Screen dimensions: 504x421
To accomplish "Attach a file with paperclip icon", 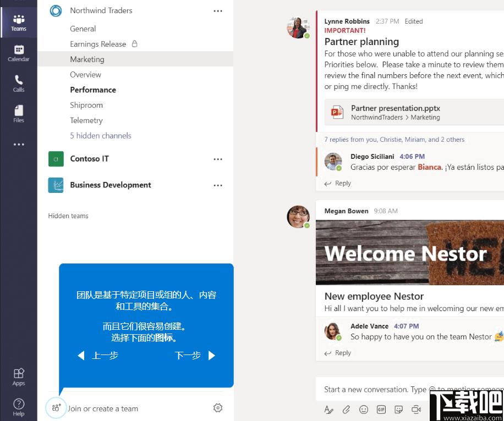I will (x=346, y=409).
